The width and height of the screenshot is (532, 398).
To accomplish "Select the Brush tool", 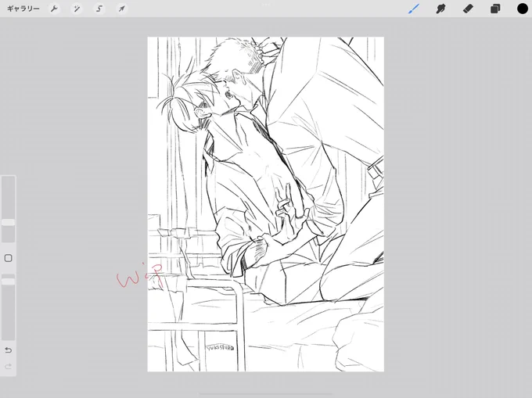I will coord(414,9).
